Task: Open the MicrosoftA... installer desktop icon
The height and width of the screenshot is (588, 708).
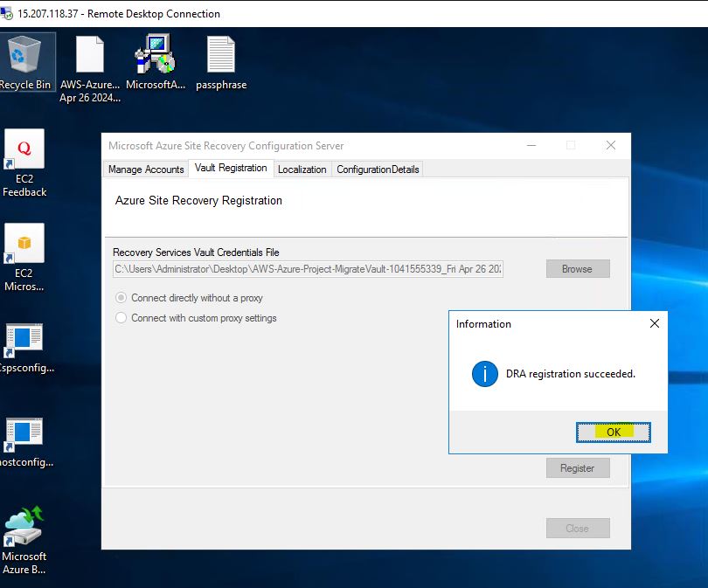Action: [x=155, y=55]
